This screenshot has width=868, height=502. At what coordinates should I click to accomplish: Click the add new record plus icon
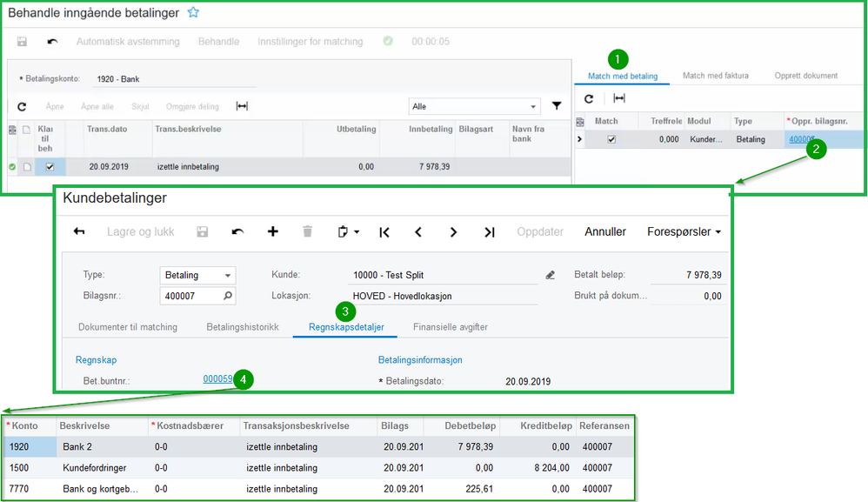[272, 231]
